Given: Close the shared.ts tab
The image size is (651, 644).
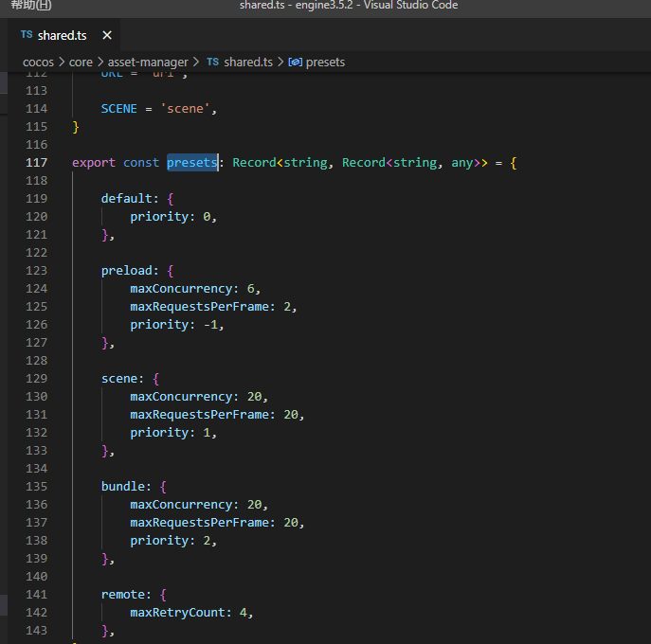Looking at the screenshot, I should (107, 35).
